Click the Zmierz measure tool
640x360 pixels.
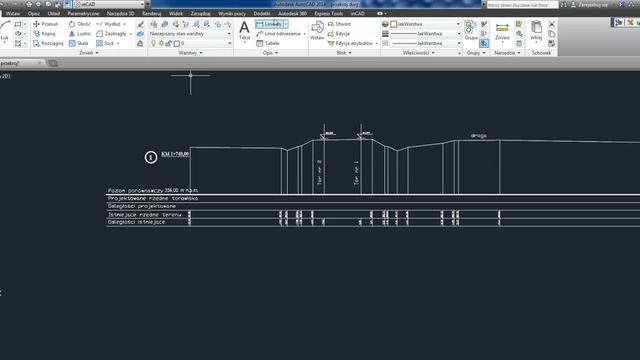point(502,28)
